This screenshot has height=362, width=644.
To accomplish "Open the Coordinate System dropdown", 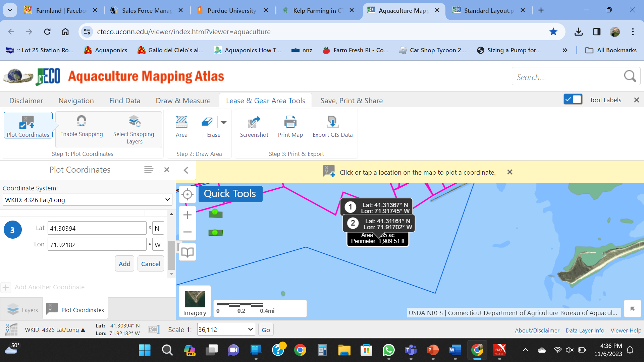I will click(87, 200).
